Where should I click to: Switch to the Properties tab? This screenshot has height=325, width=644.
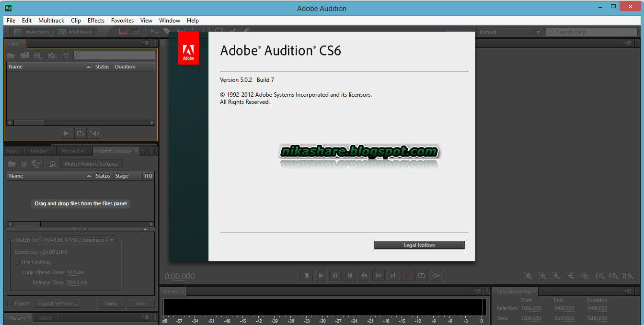pos(73,151)
